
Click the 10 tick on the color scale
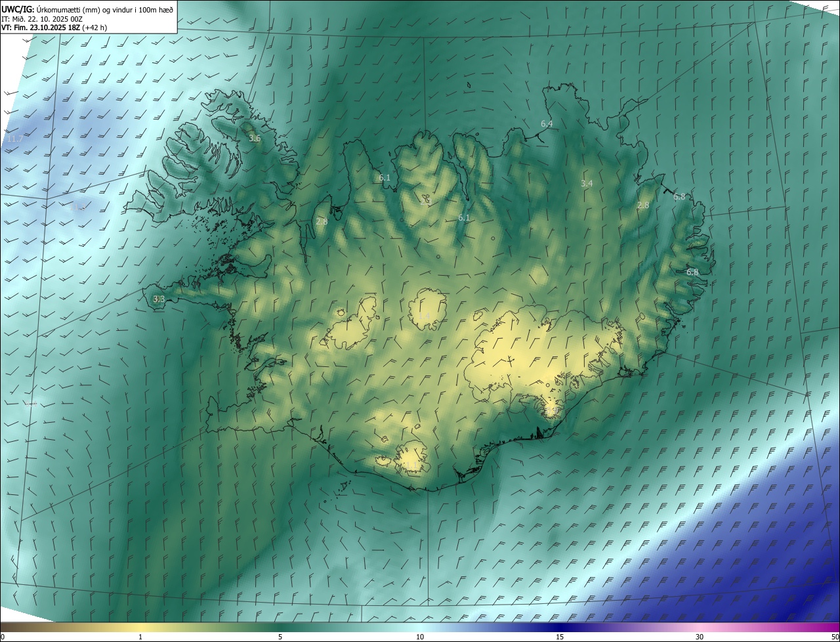(420, 637)
